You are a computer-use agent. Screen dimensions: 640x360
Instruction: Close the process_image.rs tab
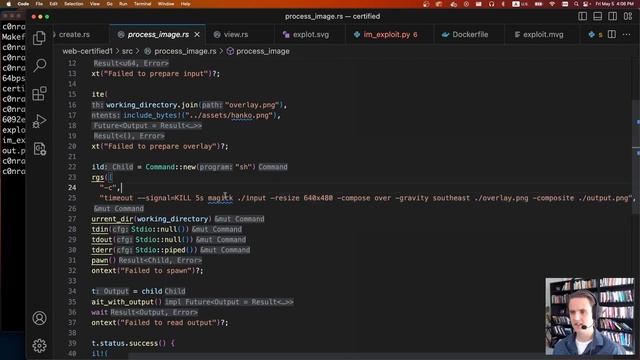pos(197,35)
